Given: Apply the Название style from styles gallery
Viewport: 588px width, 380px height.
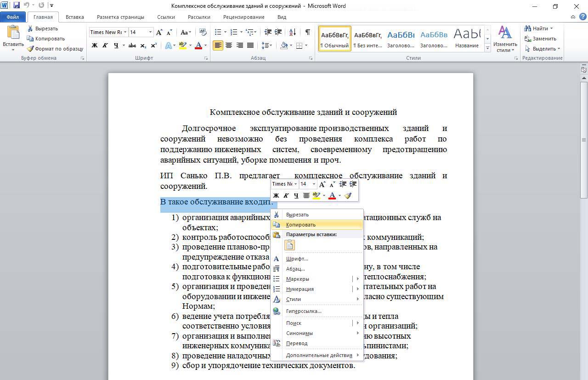Looking at the screenshot, I should (x=467, y=38).
